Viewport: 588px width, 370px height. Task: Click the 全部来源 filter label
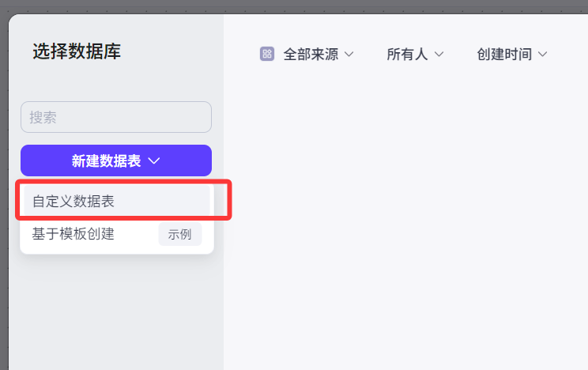[x=311, y=54]
